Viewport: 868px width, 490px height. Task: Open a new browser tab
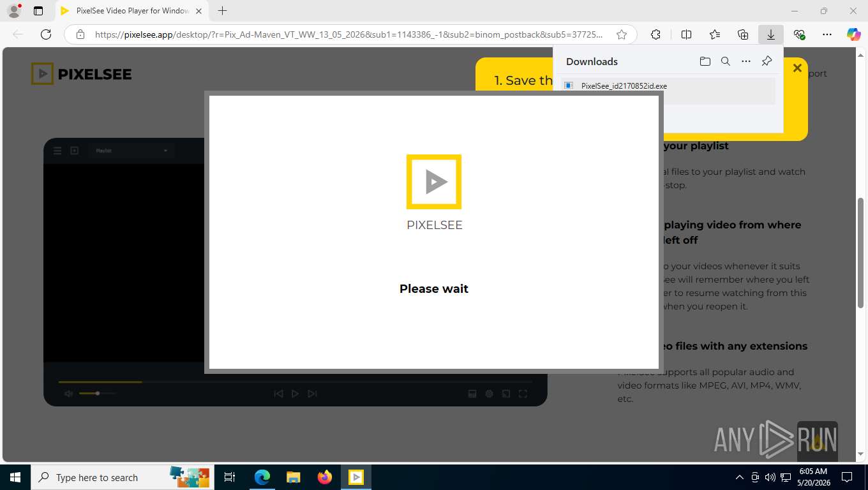(x=222, y=11)
